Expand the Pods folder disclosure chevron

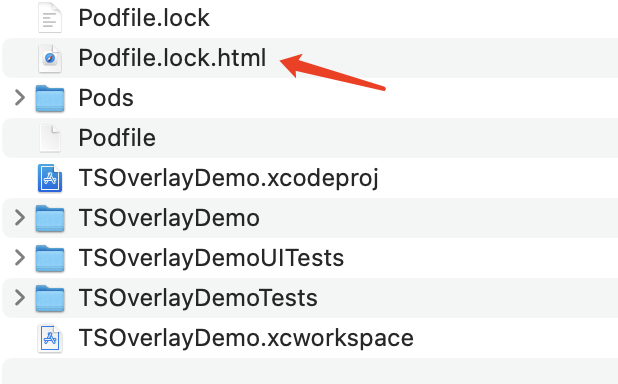(x=20, y=98)
